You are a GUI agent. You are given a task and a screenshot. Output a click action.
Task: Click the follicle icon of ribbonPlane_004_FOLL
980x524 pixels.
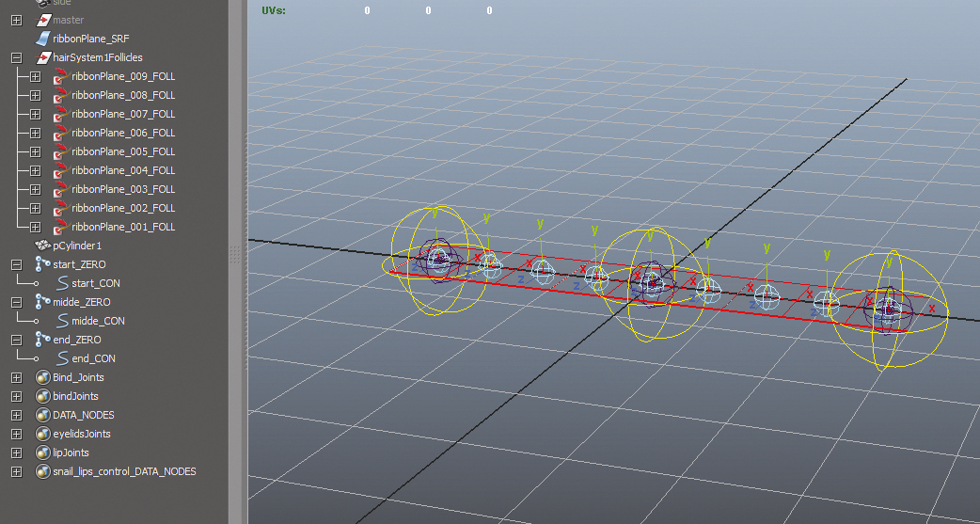coord(61,170)
